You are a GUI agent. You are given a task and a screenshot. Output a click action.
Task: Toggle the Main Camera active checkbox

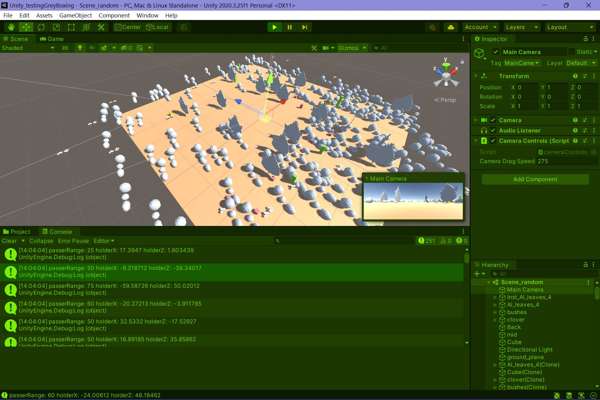[494, 52]
